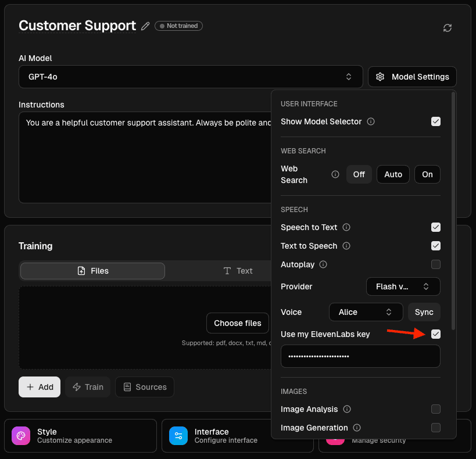Open the Provider dropdown showing Flash
The image size is (476, 459).
[x=403, y=286]
